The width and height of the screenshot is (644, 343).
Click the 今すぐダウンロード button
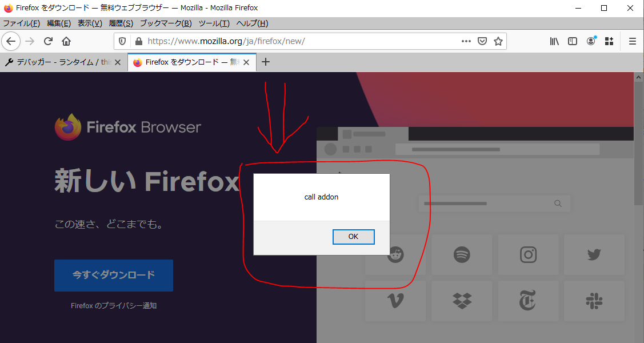[x=114, y=275]
